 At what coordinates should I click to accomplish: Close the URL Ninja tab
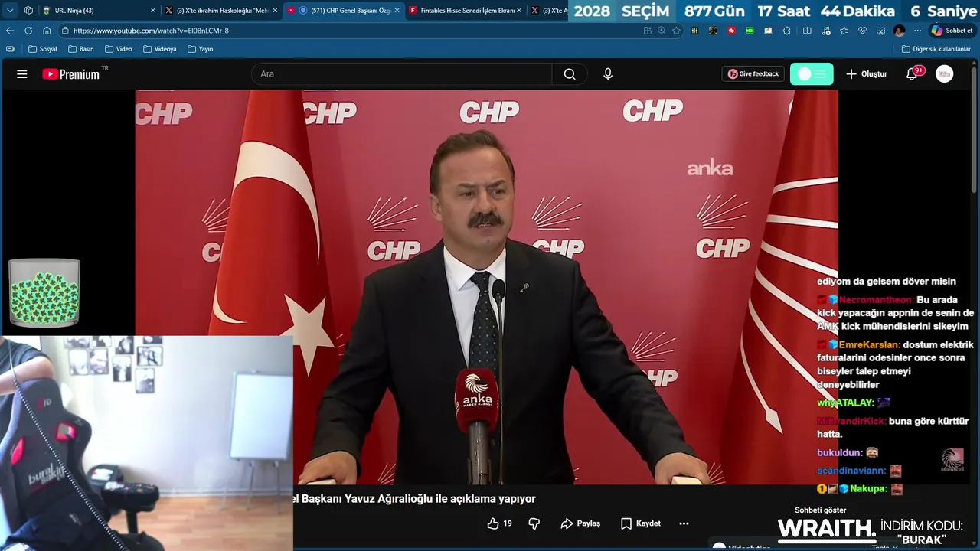tap(152, 11)
